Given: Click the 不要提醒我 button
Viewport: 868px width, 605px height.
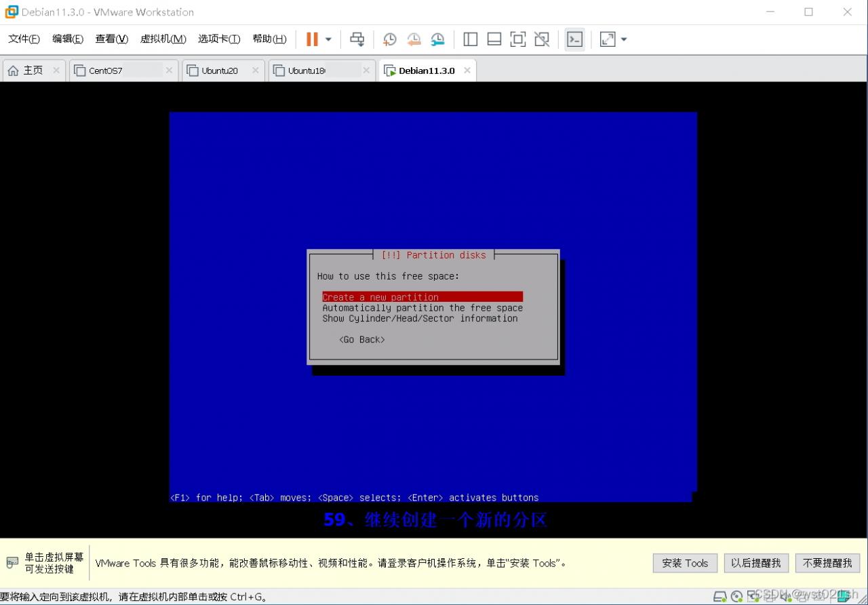Looking at the screenshot, I should tap(827, 563).
